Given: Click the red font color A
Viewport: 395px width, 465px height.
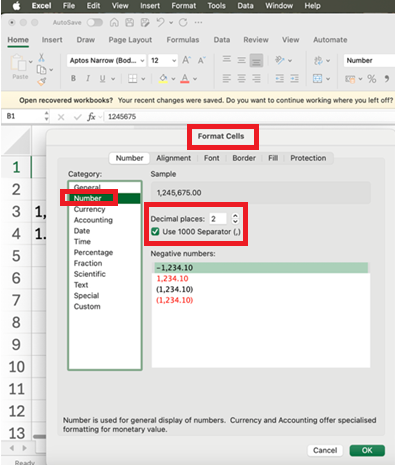Looking at the screenshot, I should pos(184,79).
